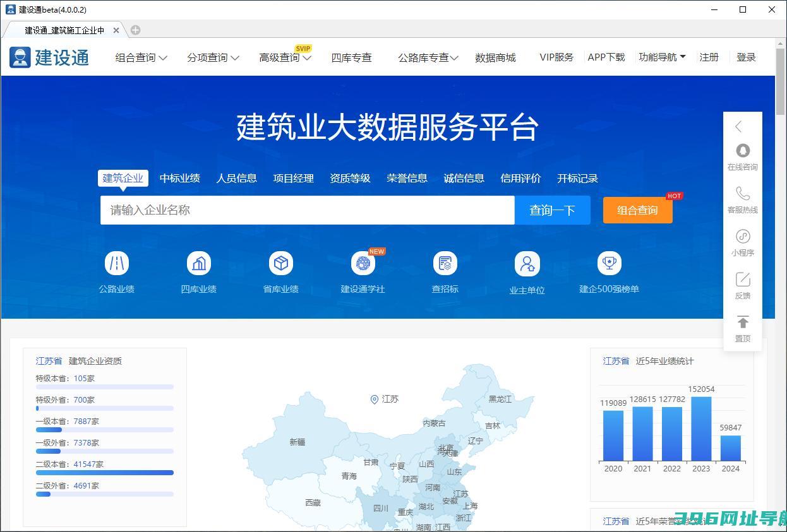The width and height of the screenshot is (787, 532).
Task: Select the 项目经理 search tab
Action: point(294,178)
